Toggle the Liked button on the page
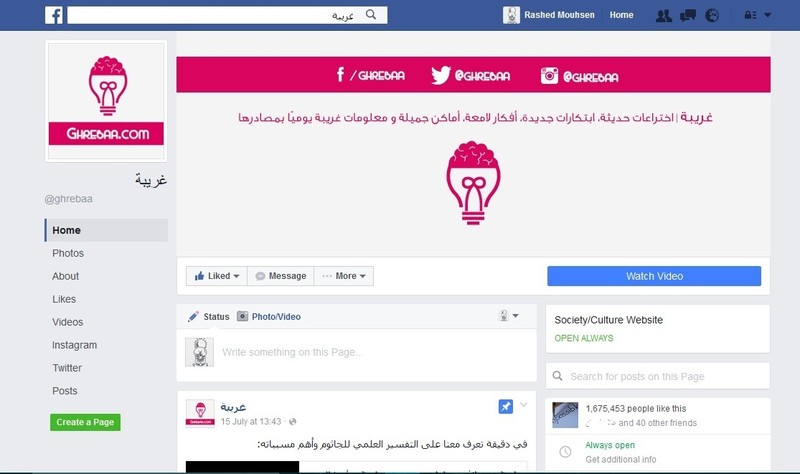800x474 pixels. click(x=216, y=276)
